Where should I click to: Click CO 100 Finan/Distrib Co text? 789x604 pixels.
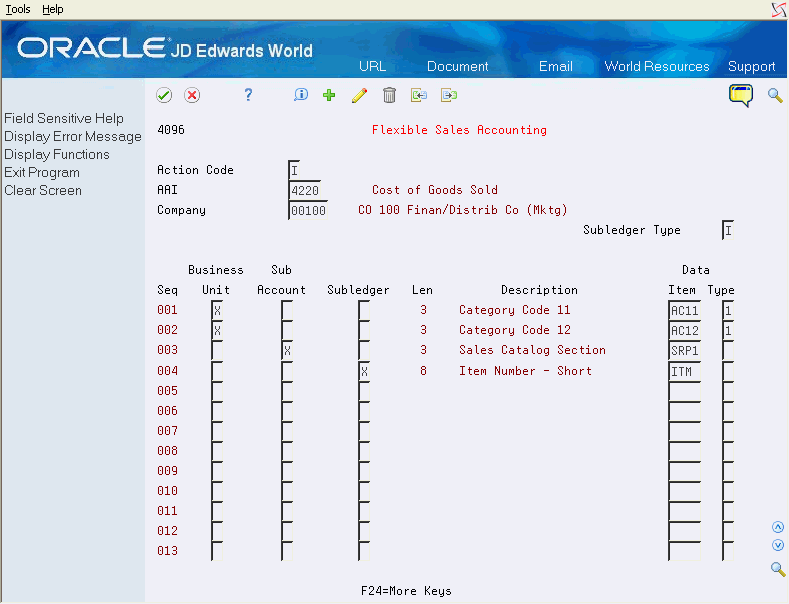pyautogui.click(x=462, y=210)
